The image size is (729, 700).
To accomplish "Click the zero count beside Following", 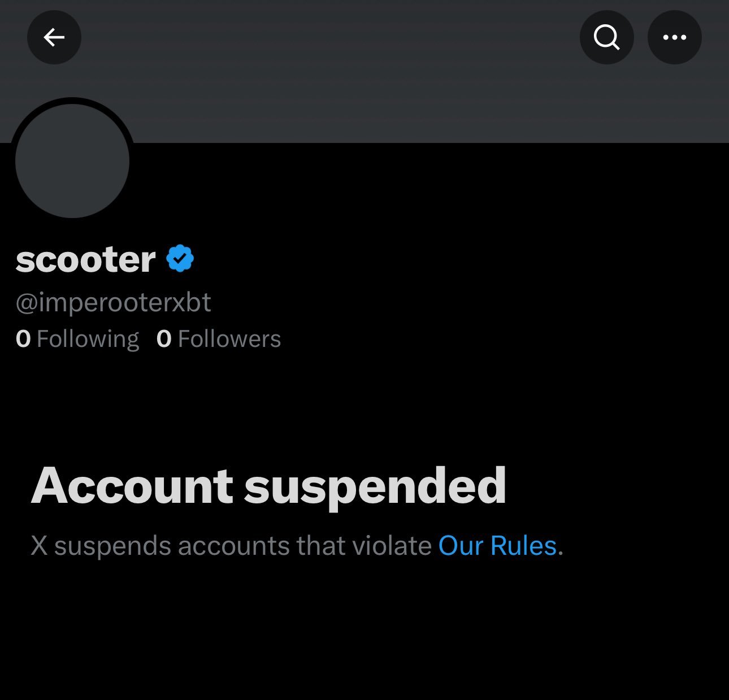I will tap(23, 339).
